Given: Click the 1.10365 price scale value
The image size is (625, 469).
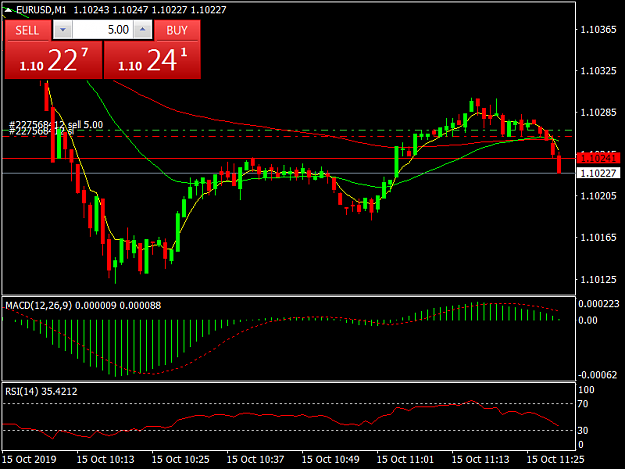Looking at the screenshot, I should click(x=598, y=29).
